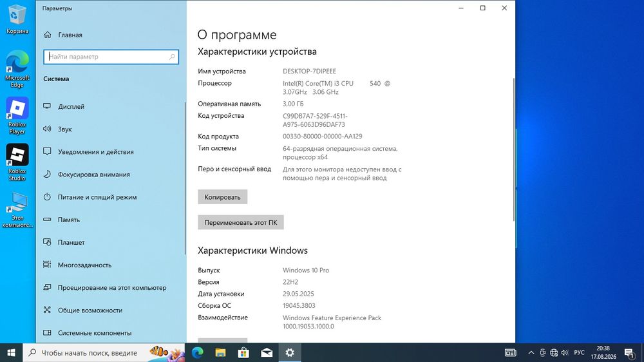This screenshot has width=644, height=362.
Task: Select install date 29.05.2025
Action: click(298, 294)
